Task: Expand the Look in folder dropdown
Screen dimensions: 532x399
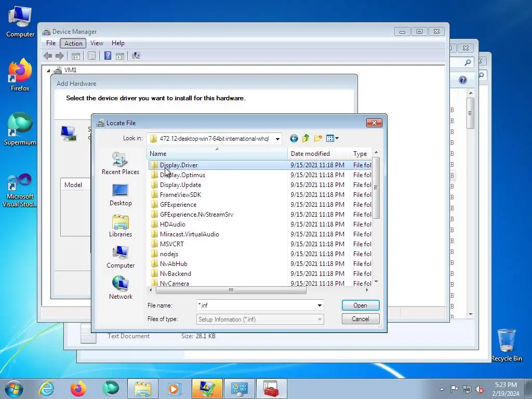Action: (277, 139)
